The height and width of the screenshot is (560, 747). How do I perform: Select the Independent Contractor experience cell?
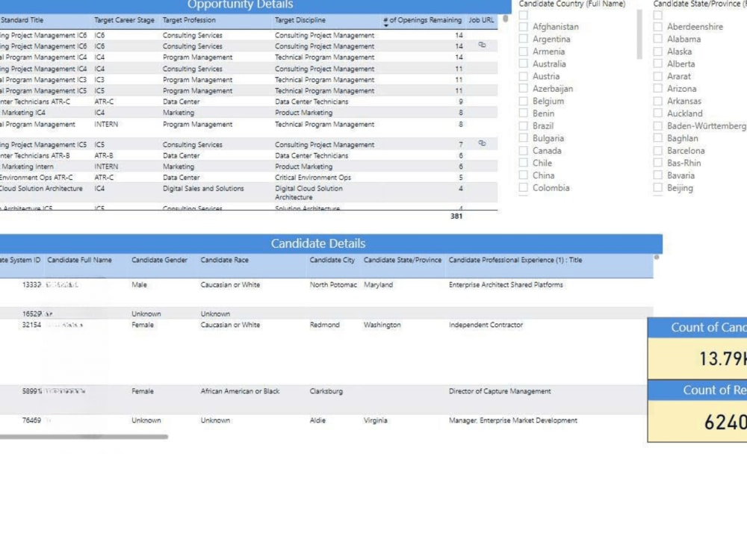click(x=486, y=324)
